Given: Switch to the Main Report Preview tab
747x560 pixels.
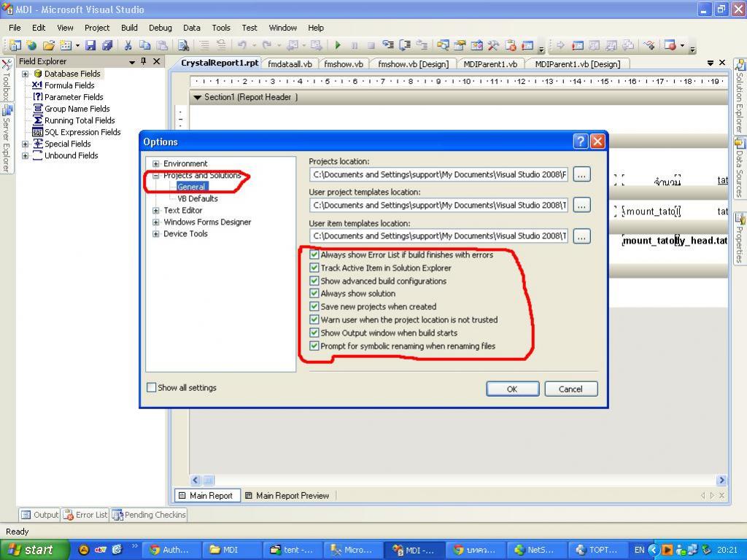Looking at the screenshot, I should pyautogui.click(x=287, y=496).
